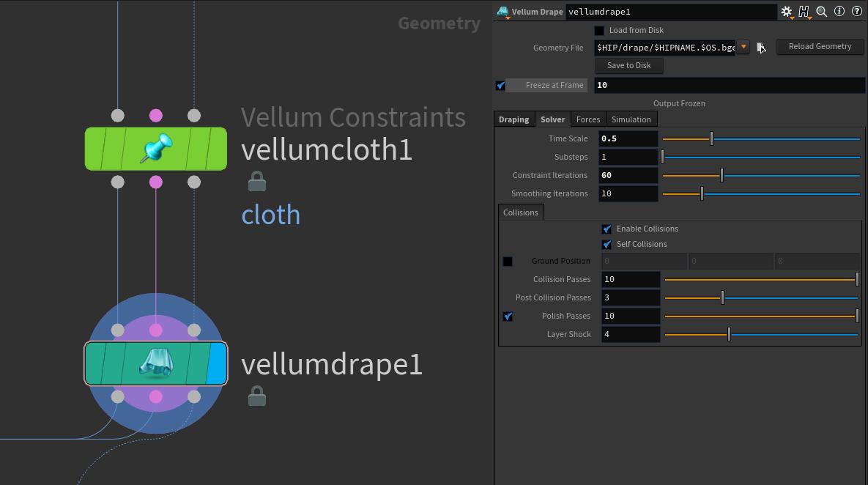Click the pink middle input connector of vellumcloth1
This screenshot has height=485, width=868.
156,115
